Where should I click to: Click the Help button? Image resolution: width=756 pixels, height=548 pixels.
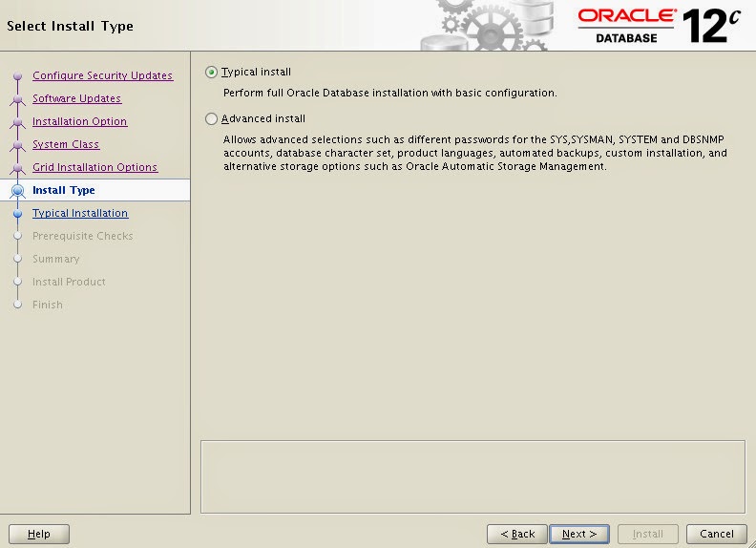pos(39,534)
